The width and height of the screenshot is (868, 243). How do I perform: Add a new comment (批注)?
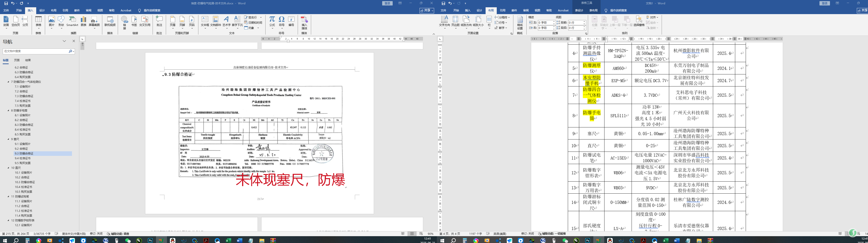click(x=159, y=21)
